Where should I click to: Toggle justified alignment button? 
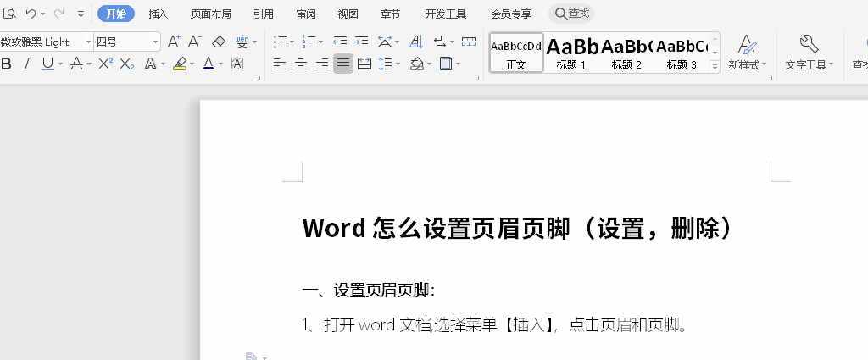342,64
